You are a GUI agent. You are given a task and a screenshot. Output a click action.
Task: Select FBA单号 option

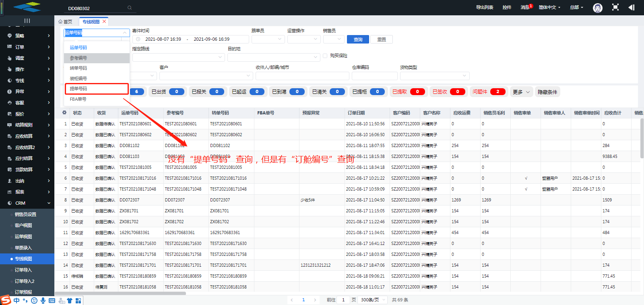click(97, 99)
